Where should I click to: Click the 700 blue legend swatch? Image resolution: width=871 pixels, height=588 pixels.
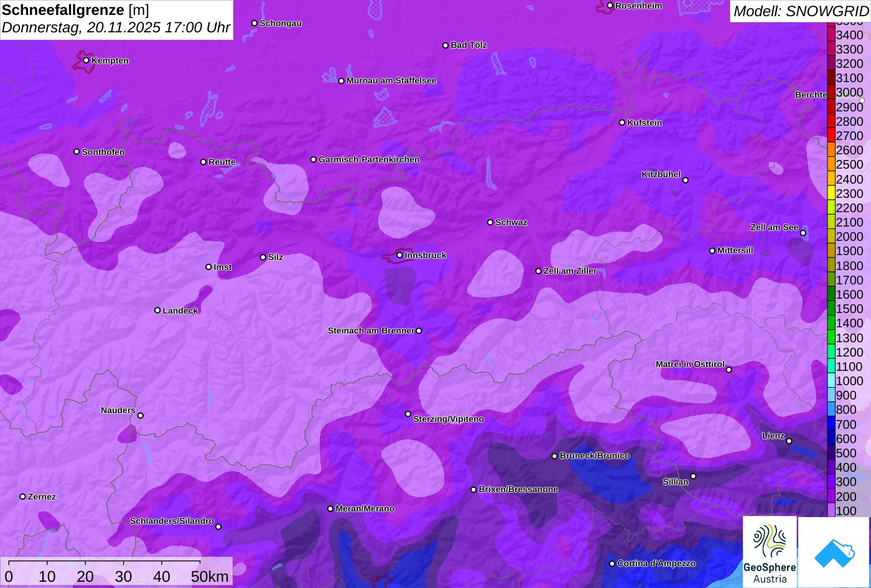pos(831,424)
